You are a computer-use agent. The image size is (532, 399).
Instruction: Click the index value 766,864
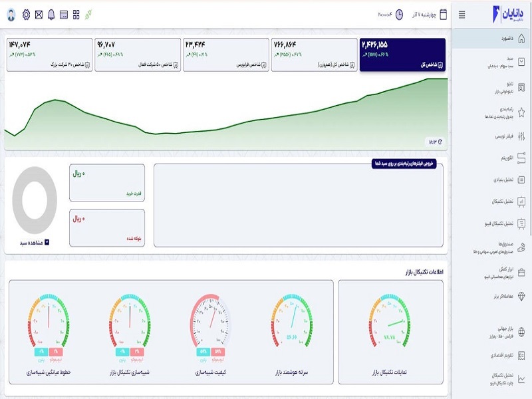pyautogui.click(x=285, y=45)
